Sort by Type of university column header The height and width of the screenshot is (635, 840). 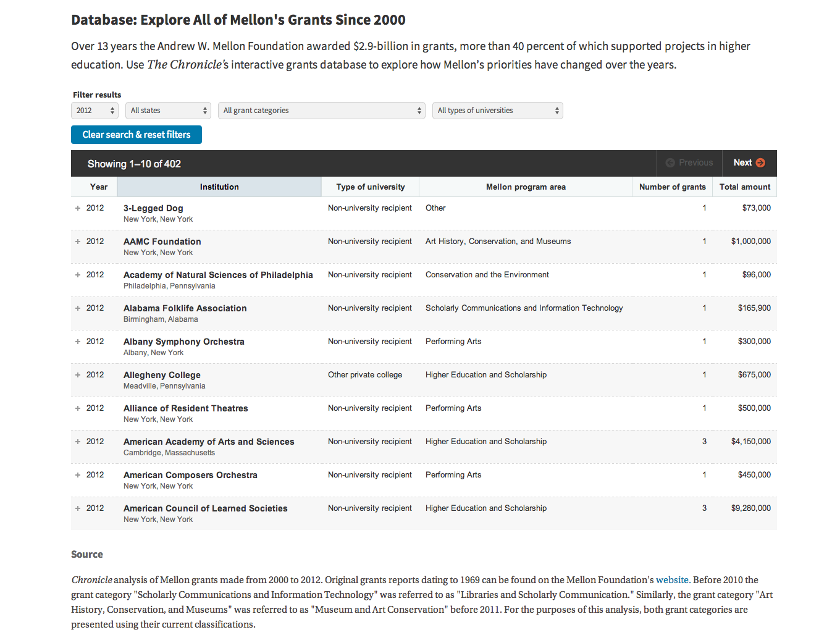click(371, 187)
